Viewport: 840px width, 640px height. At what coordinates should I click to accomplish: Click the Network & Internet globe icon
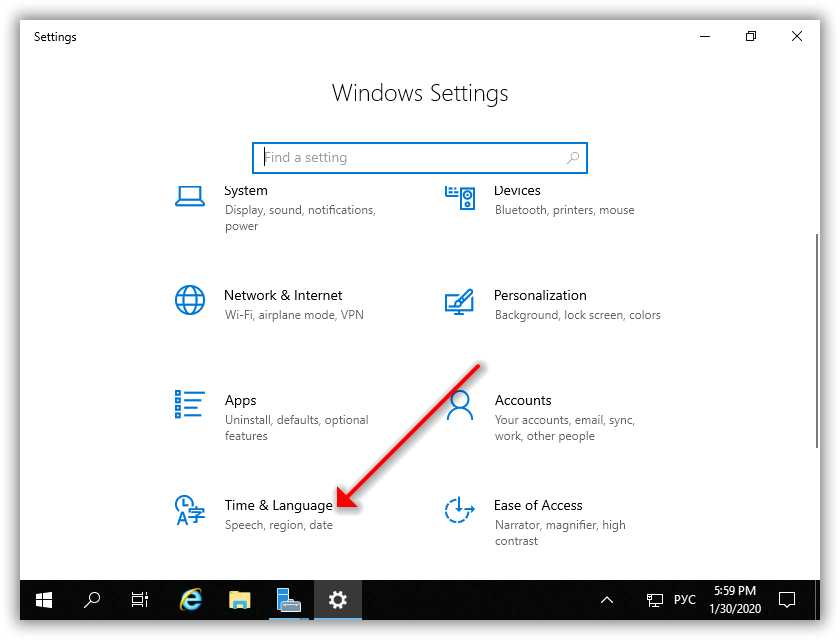click(x=190, y=300)
